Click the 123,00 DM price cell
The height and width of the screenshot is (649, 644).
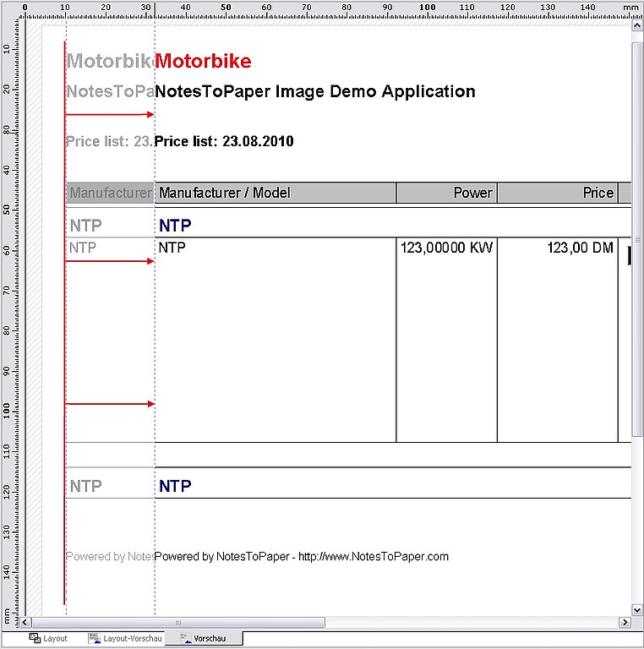(x=581, y=248)
